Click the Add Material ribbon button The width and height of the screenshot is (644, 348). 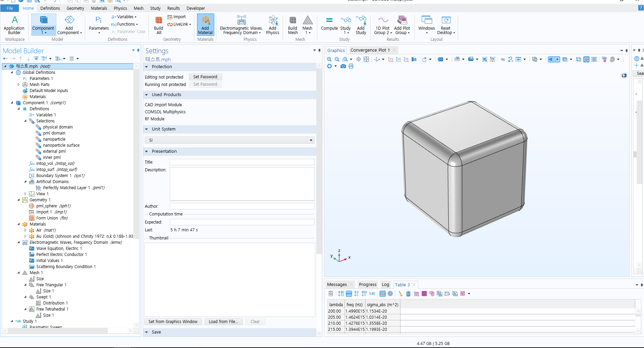[x=205, y=25]
